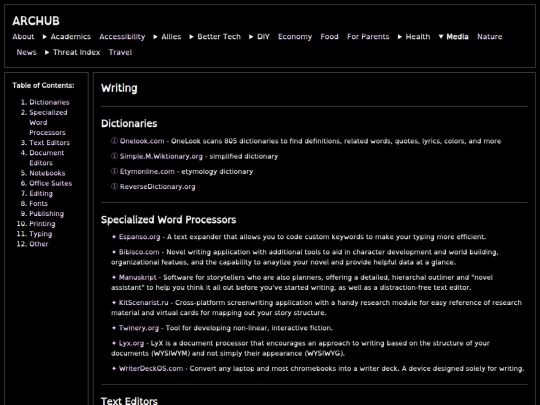Open the Twinery.org link
Viewport: 540px width, 405px height.
[139, 328]
